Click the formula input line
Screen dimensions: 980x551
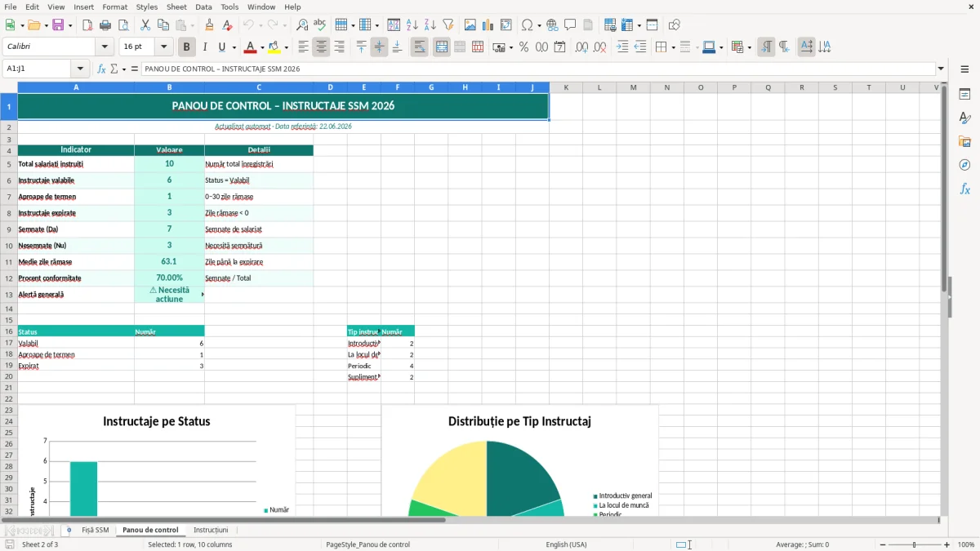tap(538, 69)
